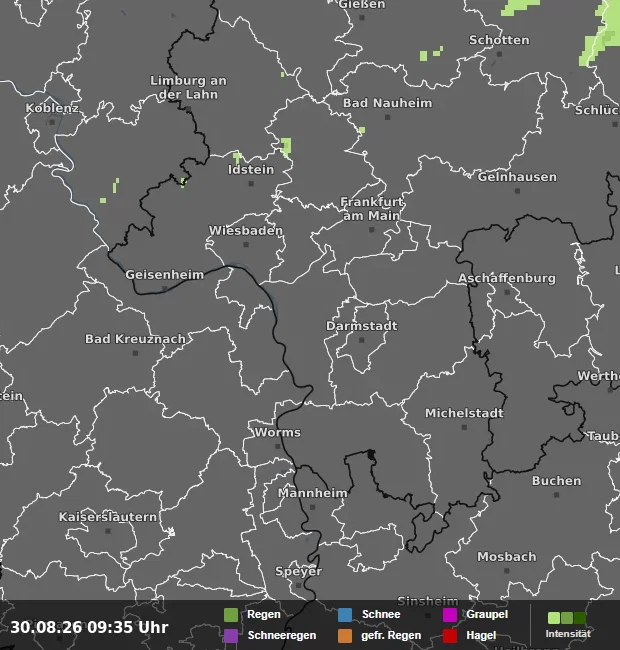
Task: Click the Aschaffenburg marker dot
Action: click(507, 292)
